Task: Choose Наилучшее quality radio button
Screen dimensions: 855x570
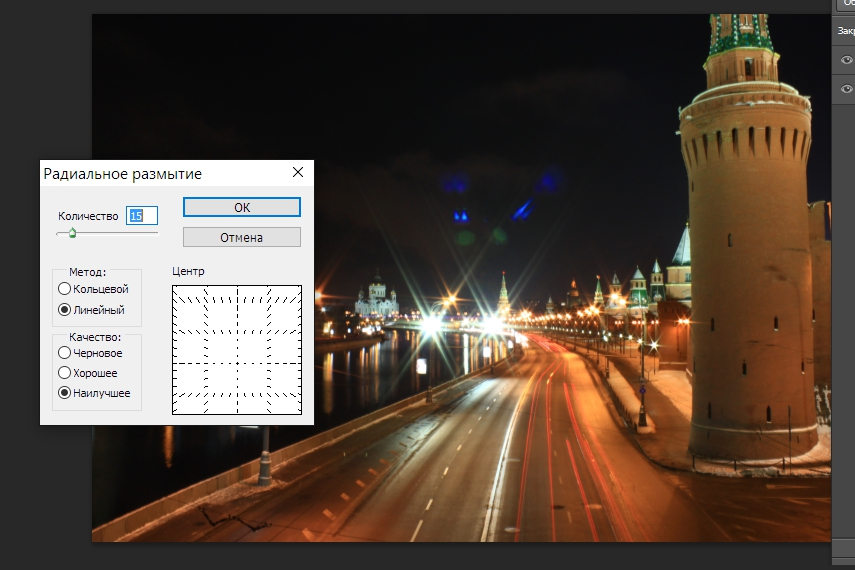Action: click(x=65, y=393)
